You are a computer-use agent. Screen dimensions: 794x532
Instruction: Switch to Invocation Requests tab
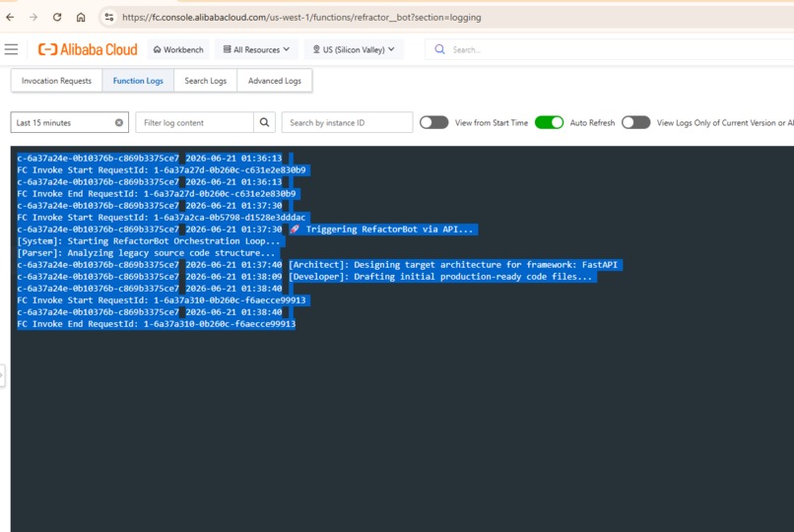point(57,81)
